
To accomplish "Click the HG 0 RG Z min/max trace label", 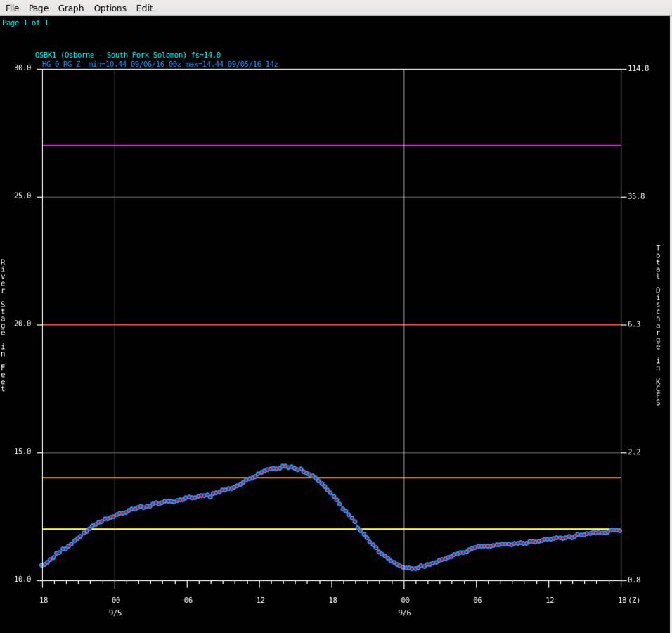I will (160, 64).
